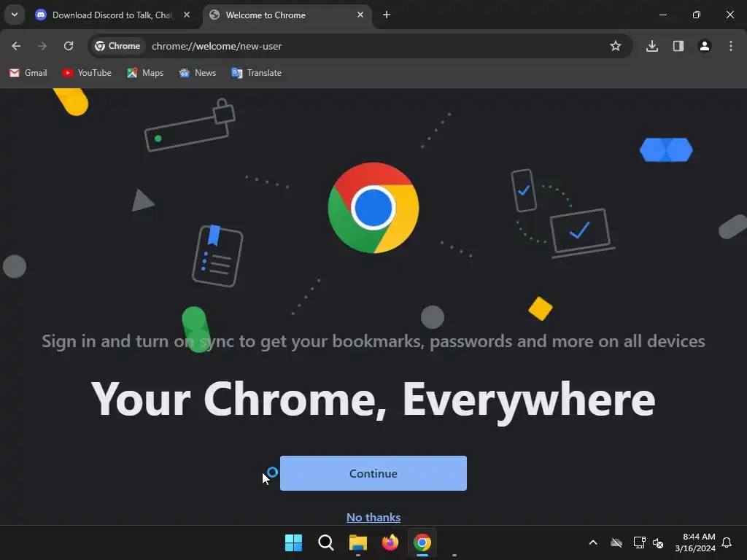Click the forward navigation arrow

click(42, 46)
